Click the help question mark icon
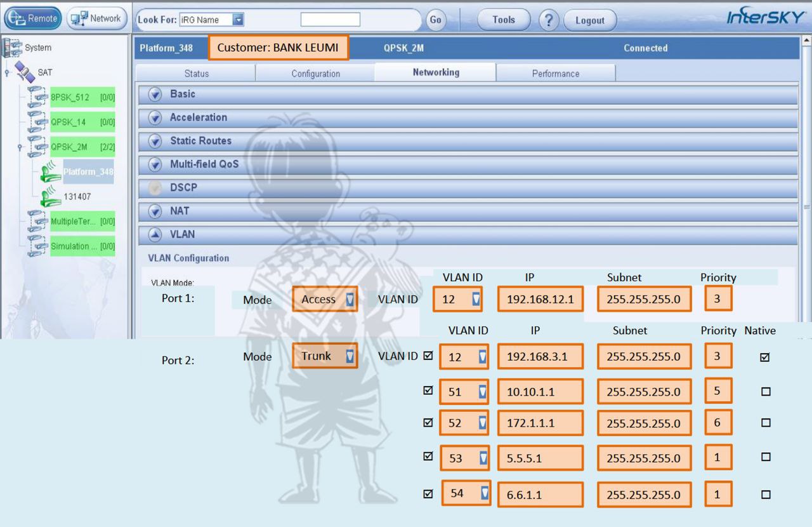Viewport: 812px width, 527px height. tap(547, 20)
